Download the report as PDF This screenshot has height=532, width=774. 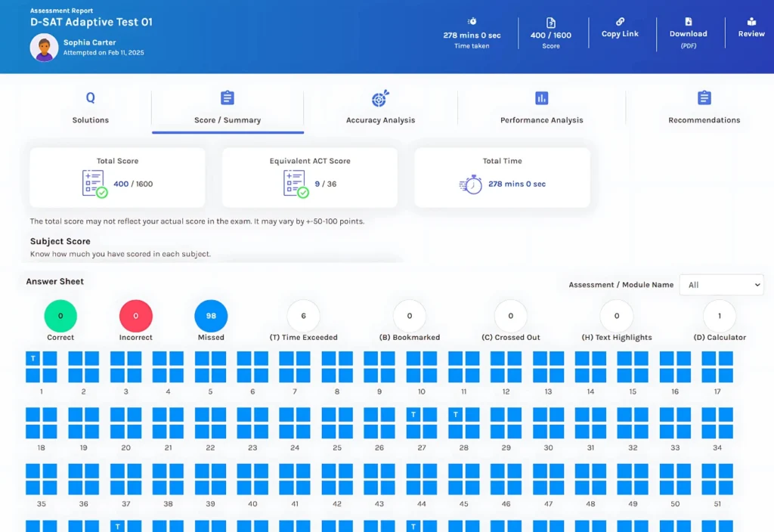[x=688, y=23]
